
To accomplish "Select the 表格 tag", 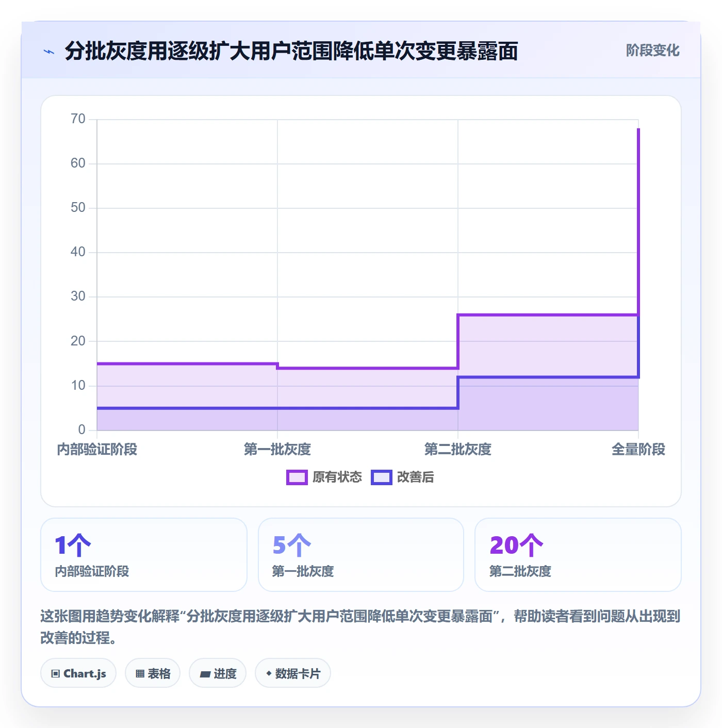I will pos(153,673).
